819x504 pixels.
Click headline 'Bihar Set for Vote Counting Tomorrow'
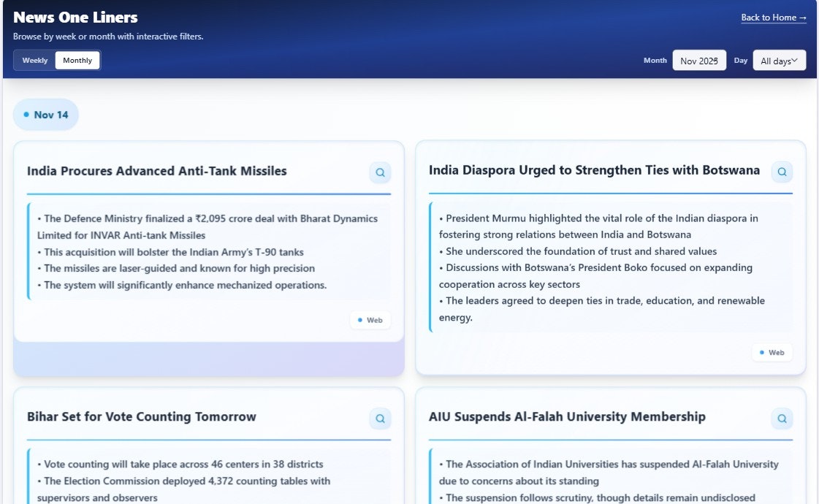[142, 417]
